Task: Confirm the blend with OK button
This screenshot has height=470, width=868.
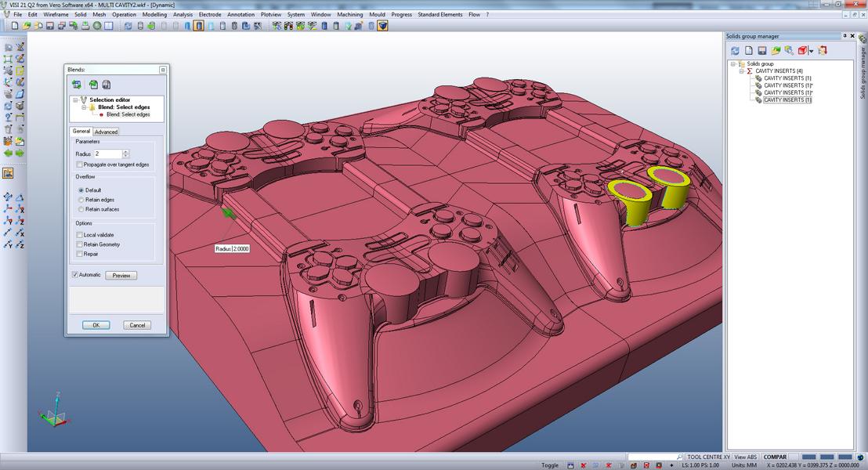Action: (x=96, y=325)
